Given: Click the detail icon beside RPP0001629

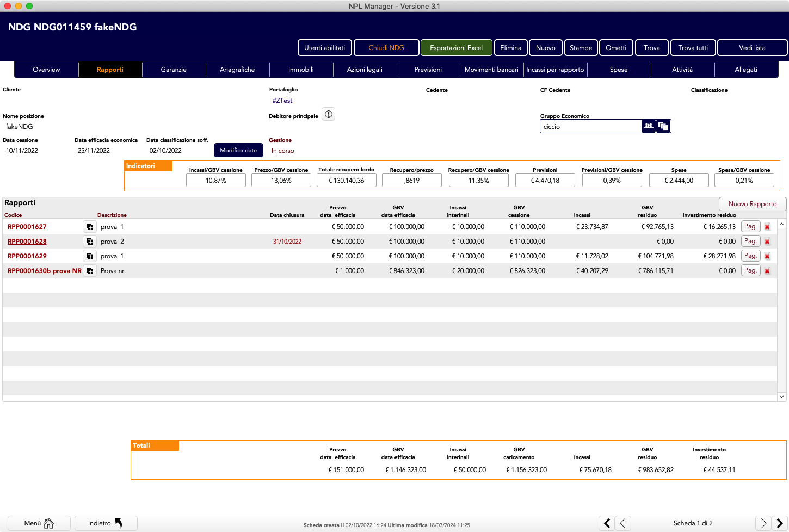Looking at the screenshot, I should click(90, 256).
